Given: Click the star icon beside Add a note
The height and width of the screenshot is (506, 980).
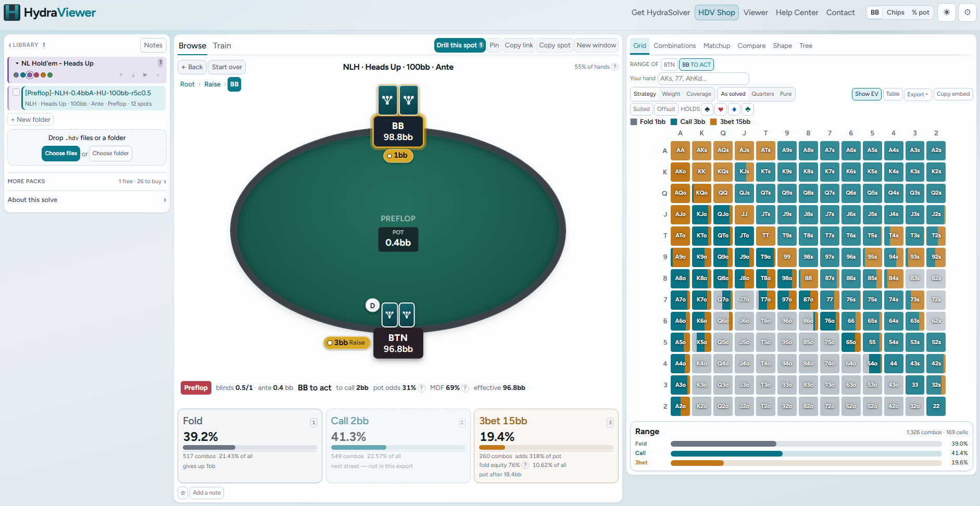Looking at the screenshot, I should click(x=183, y=492).
